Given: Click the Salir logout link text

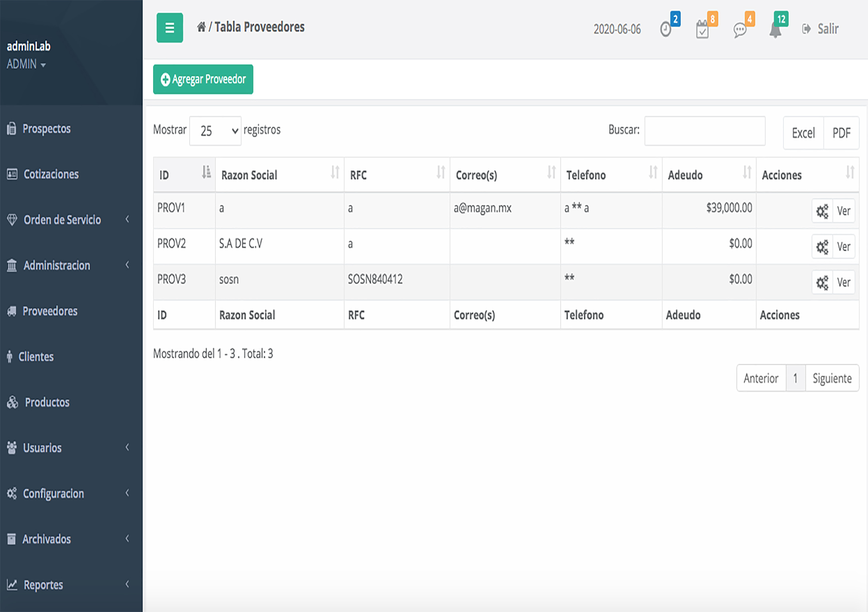Looking at the screenshot, I should 828,29.
